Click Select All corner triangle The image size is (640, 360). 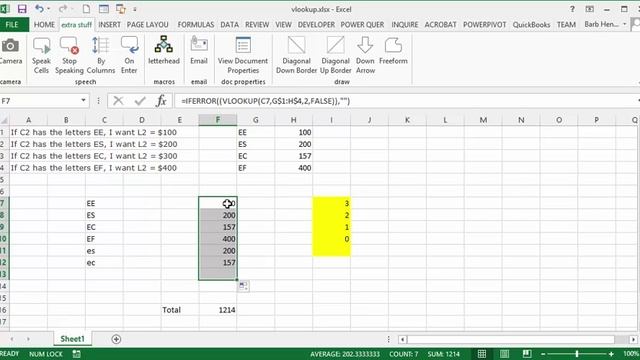pos(4,120)
